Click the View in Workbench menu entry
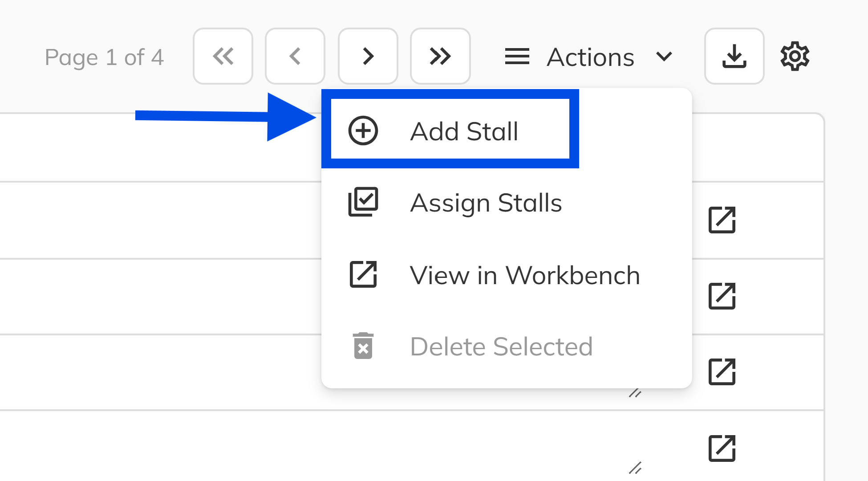The height and width of the screenshot is (481, 868). tap(525, 275)
